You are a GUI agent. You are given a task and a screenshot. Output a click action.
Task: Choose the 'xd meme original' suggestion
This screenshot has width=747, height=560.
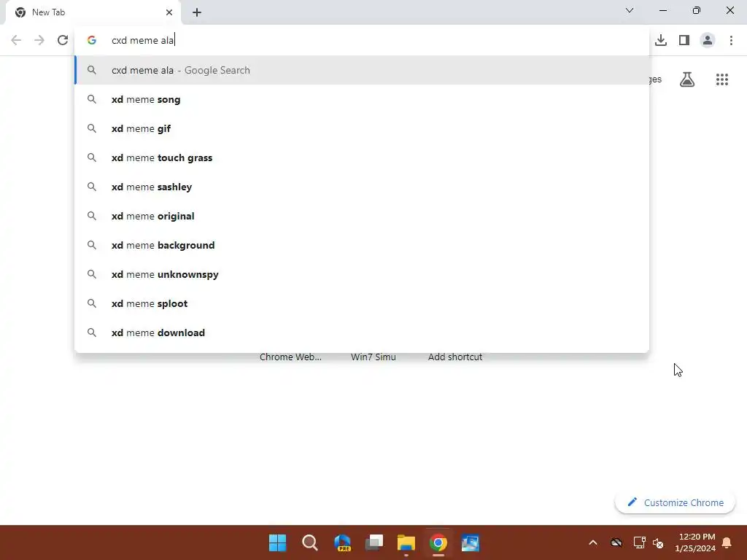[362, 216]
